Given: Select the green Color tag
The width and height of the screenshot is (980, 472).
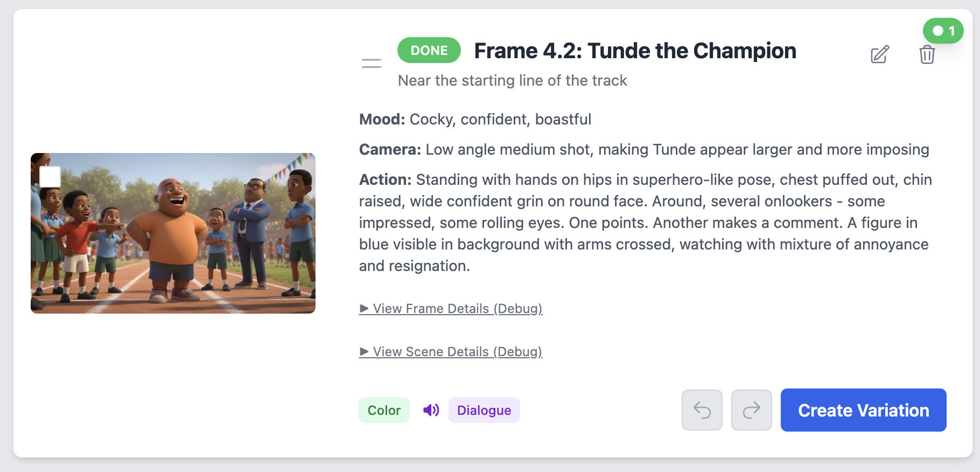Looking at the screenshot, I should 384,411.
